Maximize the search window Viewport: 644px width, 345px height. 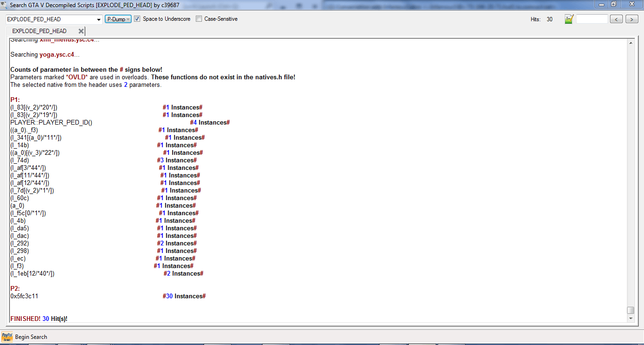(613, 4)
